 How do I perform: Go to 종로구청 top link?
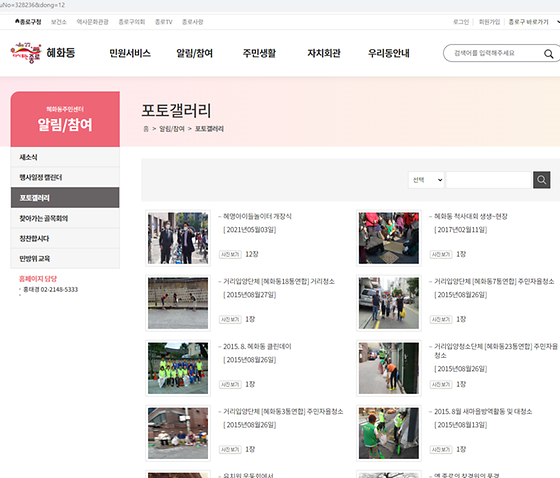(28, 22)
